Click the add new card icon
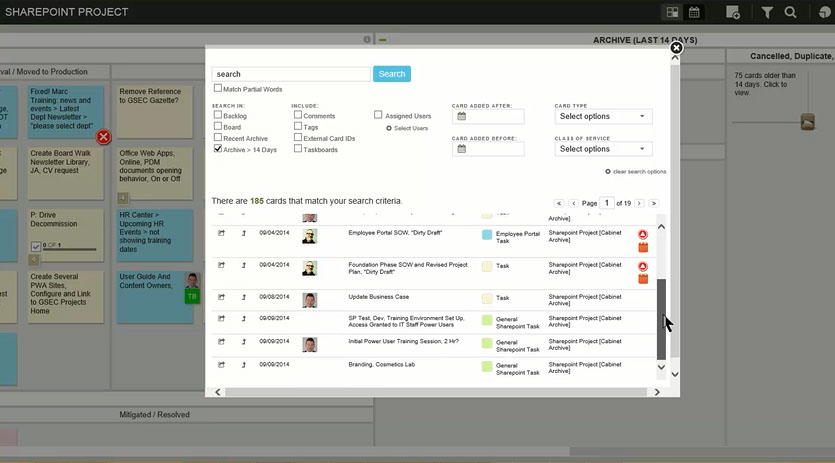 (x=733, y=12)
